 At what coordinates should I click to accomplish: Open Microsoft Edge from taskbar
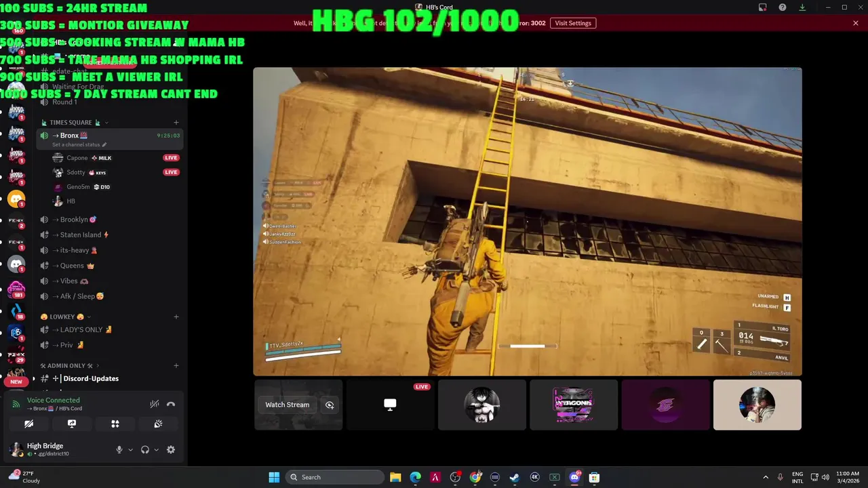pos(415,477)
